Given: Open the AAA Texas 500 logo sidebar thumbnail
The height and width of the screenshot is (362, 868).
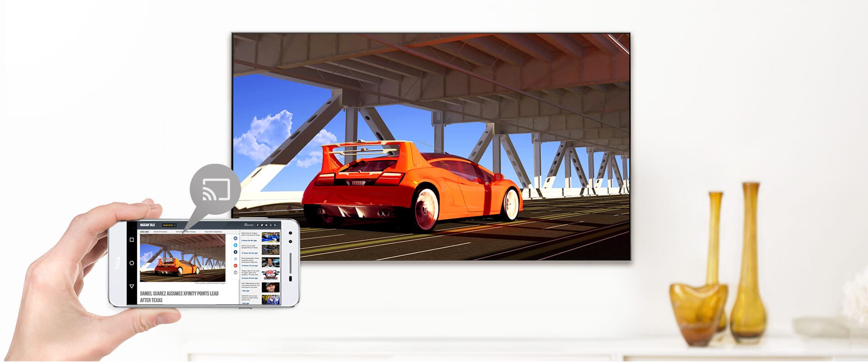Looking at the screenshot, I should coord(270,274).
